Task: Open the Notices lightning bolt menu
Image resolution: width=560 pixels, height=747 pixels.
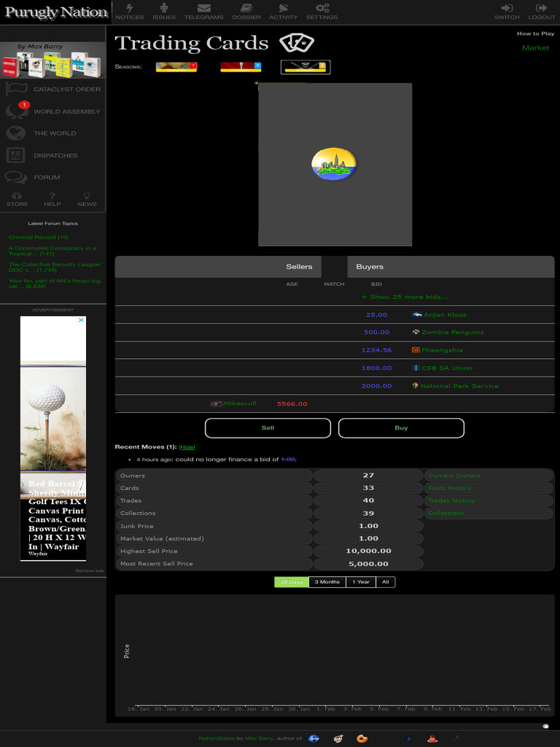Action: point(130,8)
